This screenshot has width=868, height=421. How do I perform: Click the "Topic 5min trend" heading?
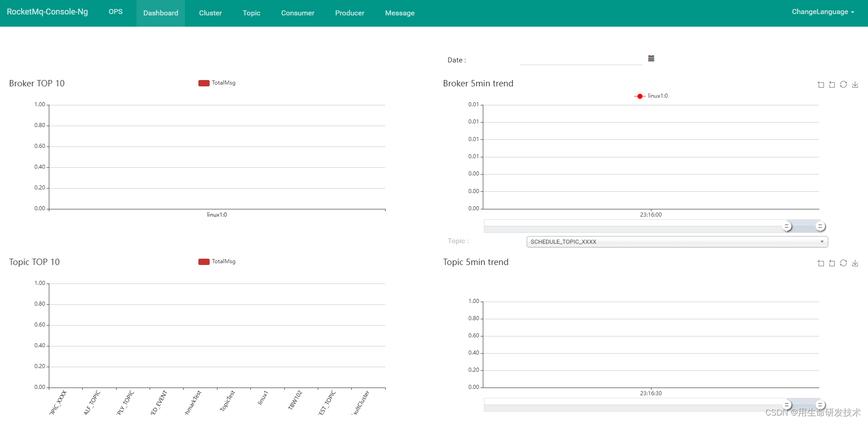[476, 262]
